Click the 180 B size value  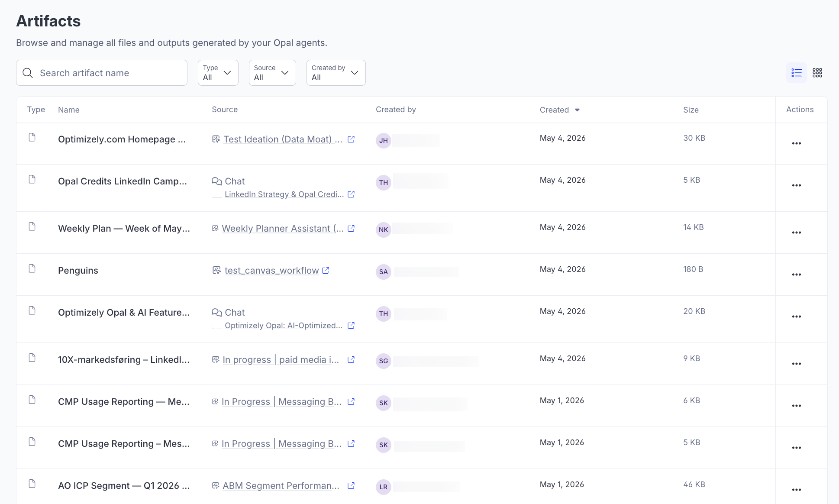tap(693, 269)
